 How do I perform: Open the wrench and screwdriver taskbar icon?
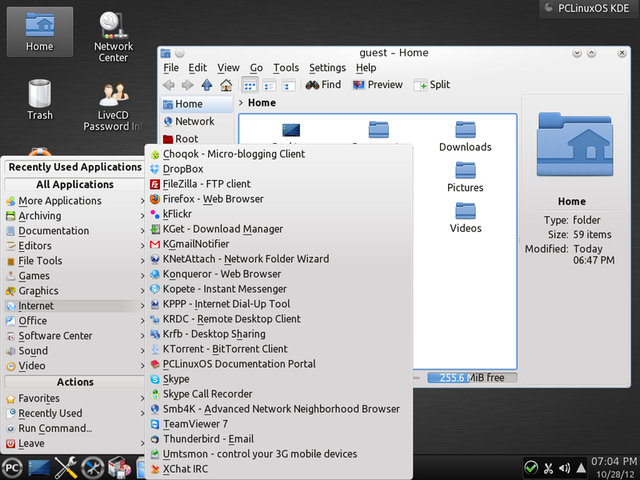66,467
